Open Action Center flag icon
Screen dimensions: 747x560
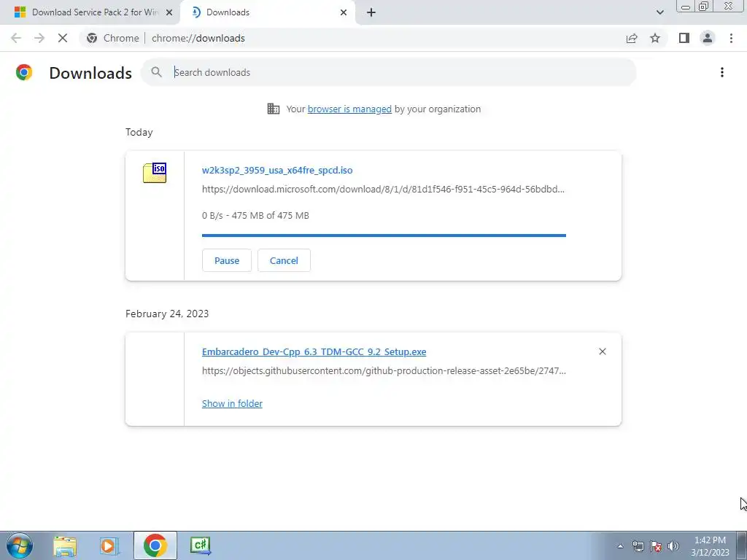pyautogui.click(x=656, y=546)
